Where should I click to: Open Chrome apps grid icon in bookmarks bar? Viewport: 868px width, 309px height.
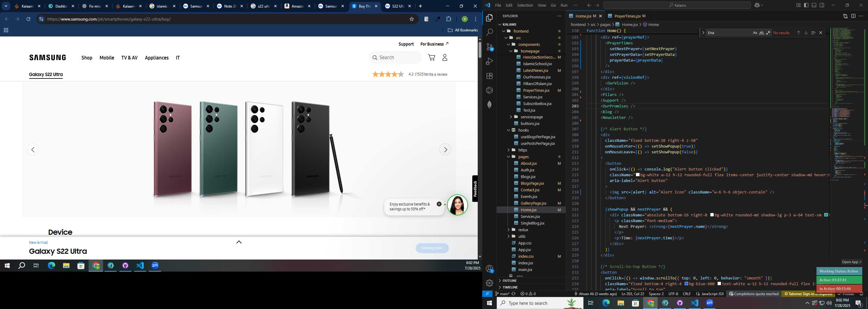click(6, 30)
